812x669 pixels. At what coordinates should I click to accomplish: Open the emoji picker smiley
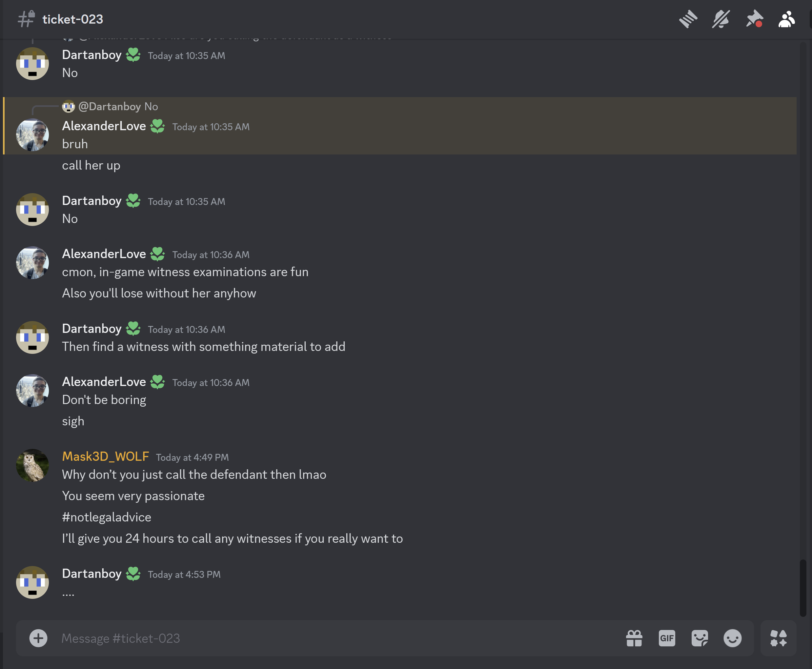(732, 638)
